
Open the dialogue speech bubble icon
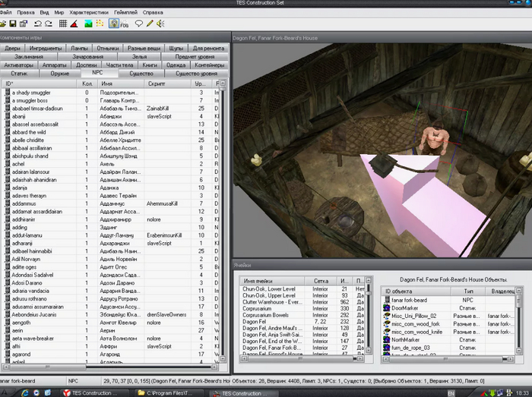pos(139,24)
